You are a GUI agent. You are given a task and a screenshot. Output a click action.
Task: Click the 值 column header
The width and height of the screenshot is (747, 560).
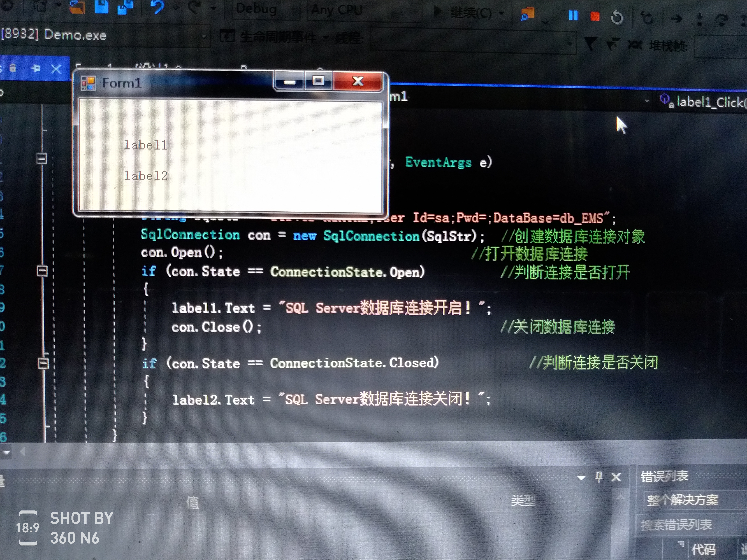point(192,502)
